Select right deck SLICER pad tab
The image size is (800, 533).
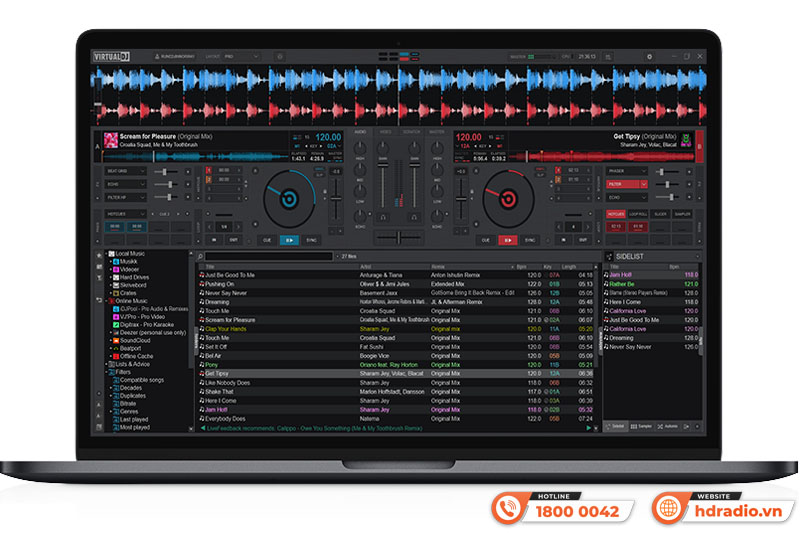click(660, 214)
